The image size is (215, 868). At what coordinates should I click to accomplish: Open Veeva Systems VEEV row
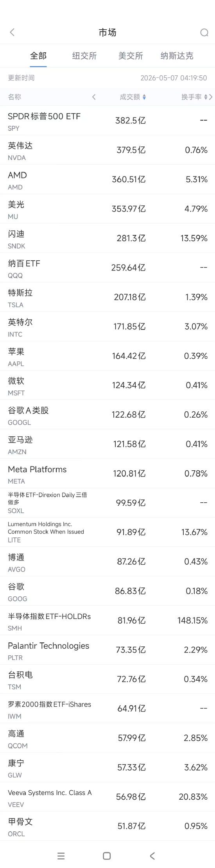(107, 797)
